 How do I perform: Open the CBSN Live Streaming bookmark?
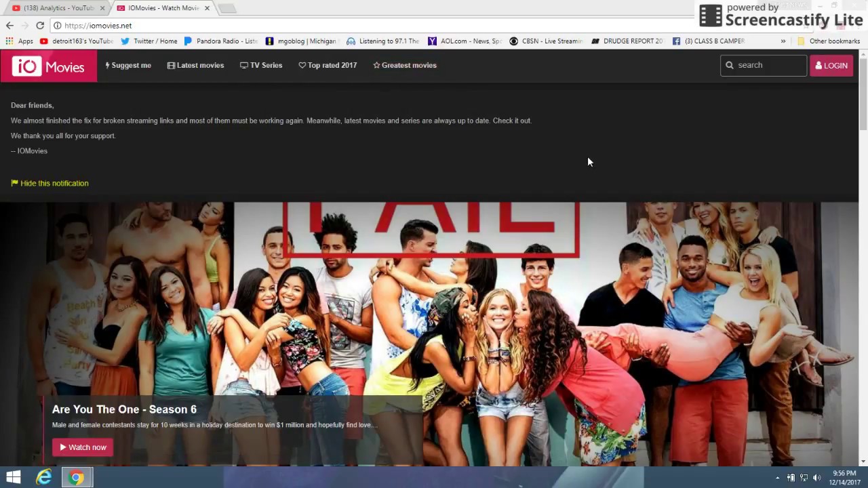point(547,41)
